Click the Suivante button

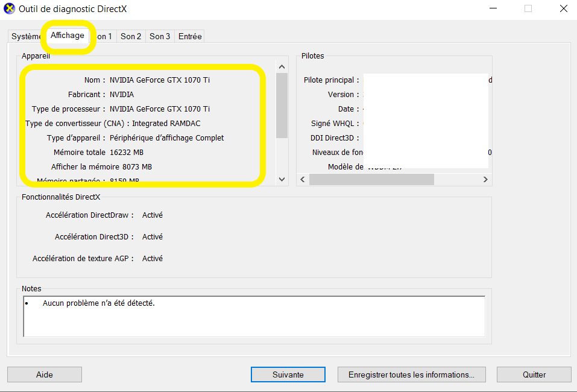[x=288, y=375]
